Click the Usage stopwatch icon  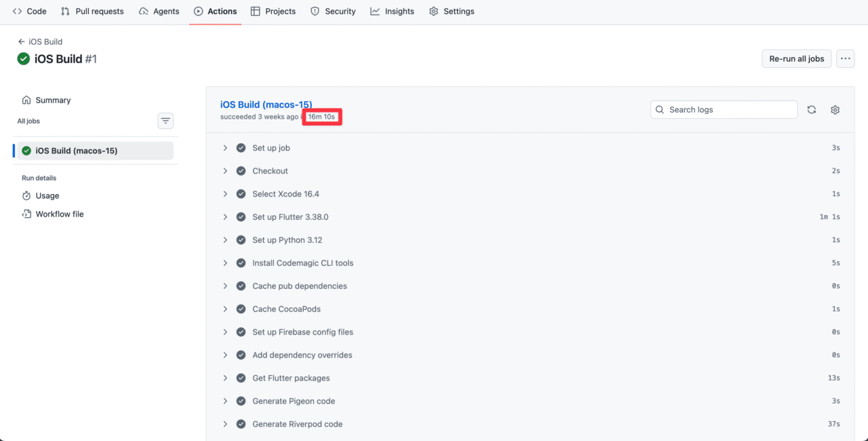26,195
